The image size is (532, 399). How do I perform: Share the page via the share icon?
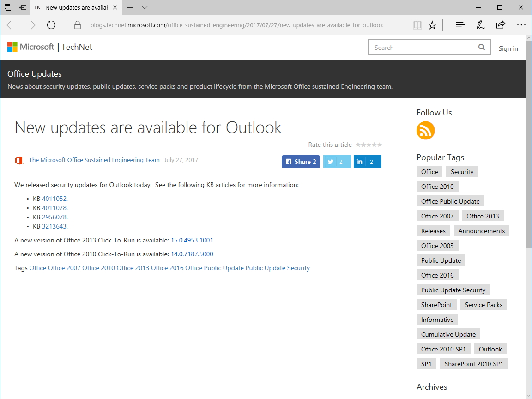[x=501, y=25]
